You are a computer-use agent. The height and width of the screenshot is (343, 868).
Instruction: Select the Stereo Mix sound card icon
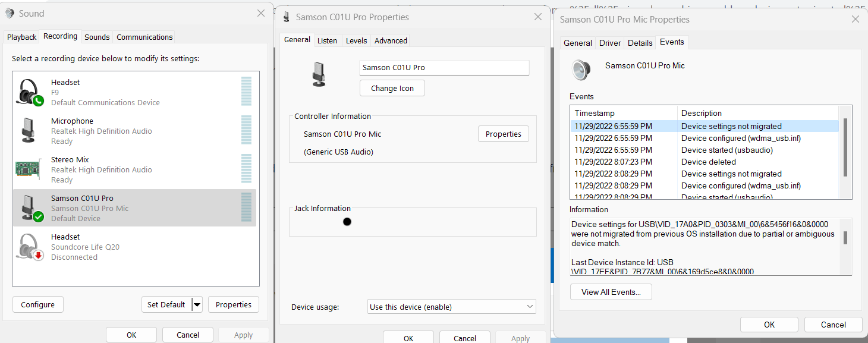tap(27, 169)
